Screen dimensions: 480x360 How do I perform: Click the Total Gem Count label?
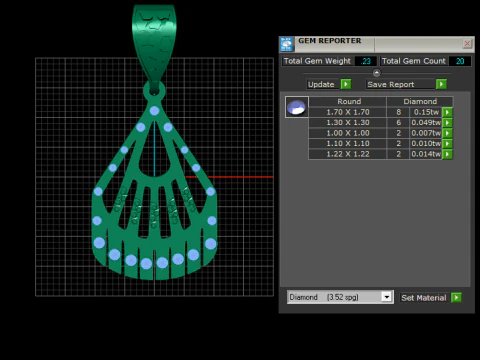click(x=413, y=61)
